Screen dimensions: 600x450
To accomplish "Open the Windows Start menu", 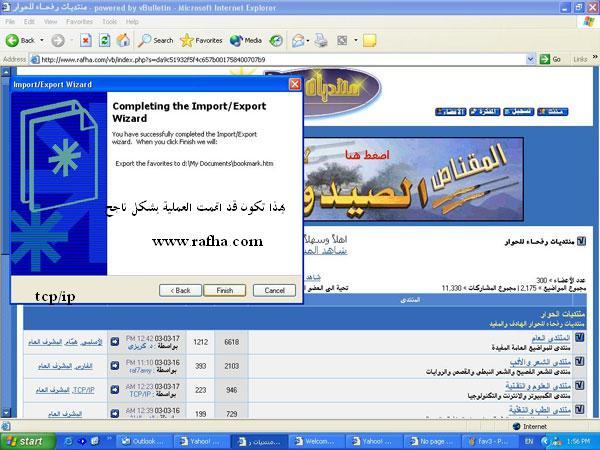I will (28, 441).
